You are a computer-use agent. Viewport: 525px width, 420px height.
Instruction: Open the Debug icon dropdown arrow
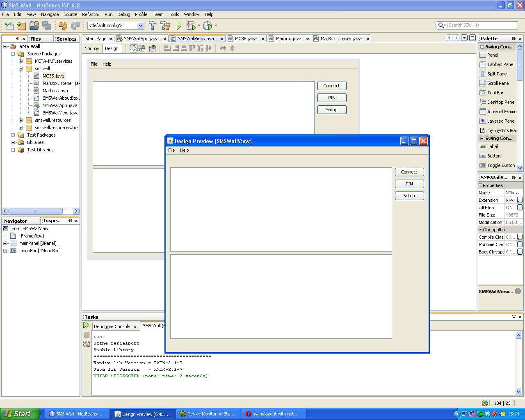tap(199, 25)
